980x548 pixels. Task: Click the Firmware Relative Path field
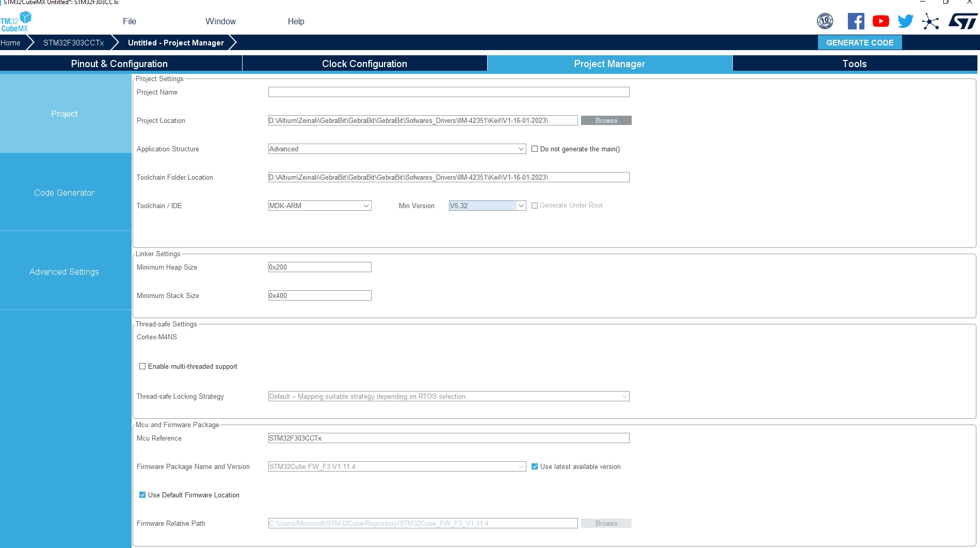tap(423, 523)
